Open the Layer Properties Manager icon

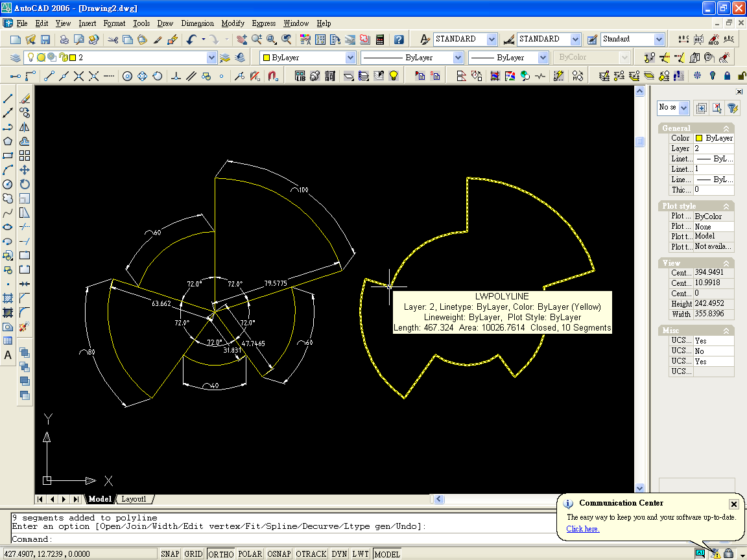[16, 58]
